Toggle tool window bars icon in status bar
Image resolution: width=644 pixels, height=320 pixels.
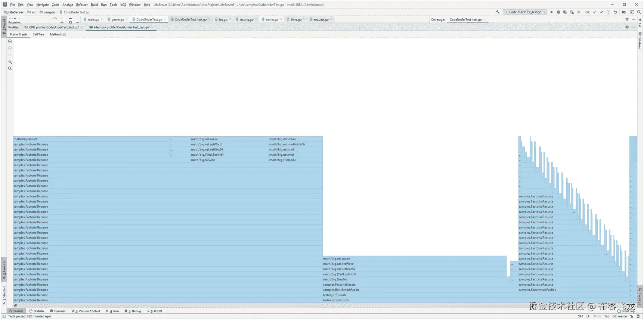[4, 316]
